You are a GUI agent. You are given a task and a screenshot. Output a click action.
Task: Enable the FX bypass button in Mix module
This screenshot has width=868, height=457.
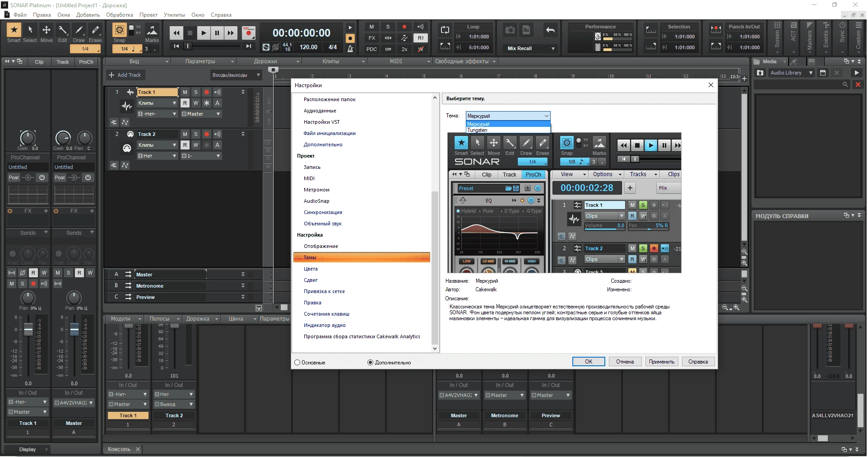pos(372,38)
